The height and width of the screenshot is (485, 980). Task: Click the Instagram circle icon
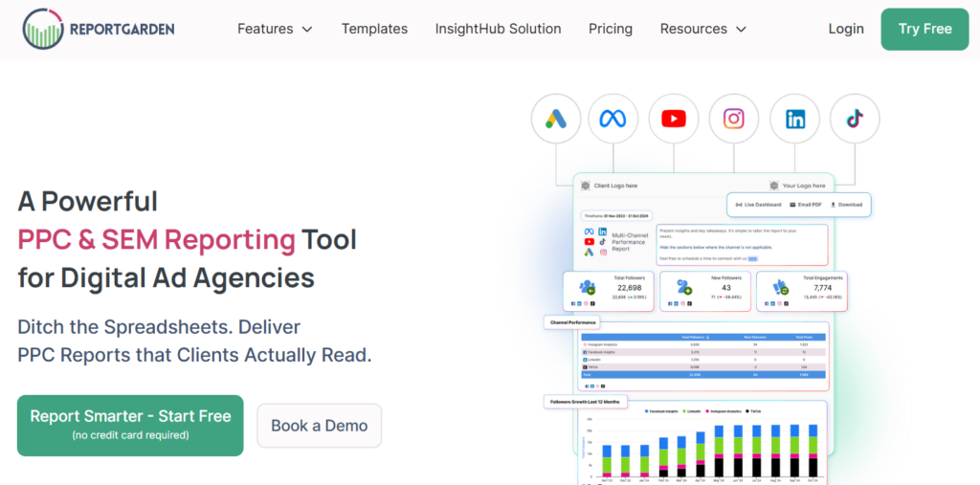tap(734, 119)
